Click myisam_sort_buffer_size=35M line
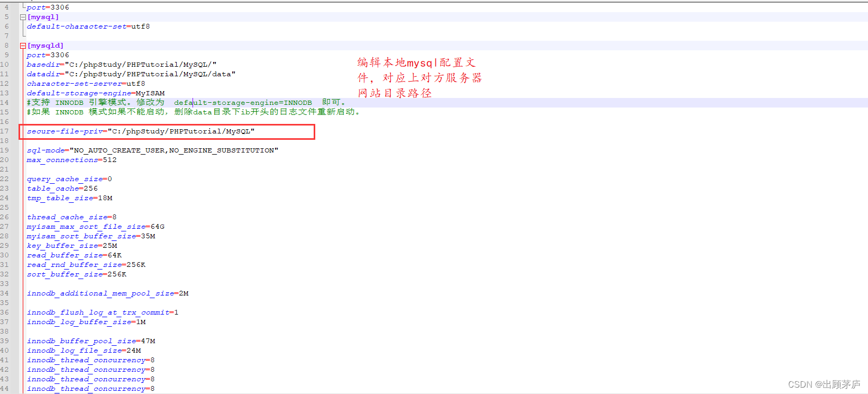Image resolution: width=868 pixels, height=394 pixels. 91,236
